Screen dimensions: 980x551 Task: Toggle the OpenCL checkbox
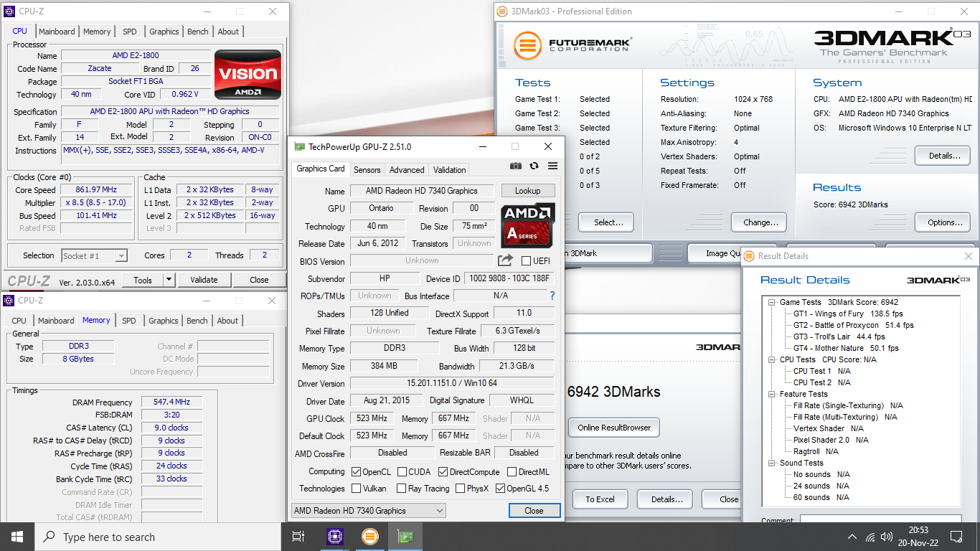(x=357, y=472)
